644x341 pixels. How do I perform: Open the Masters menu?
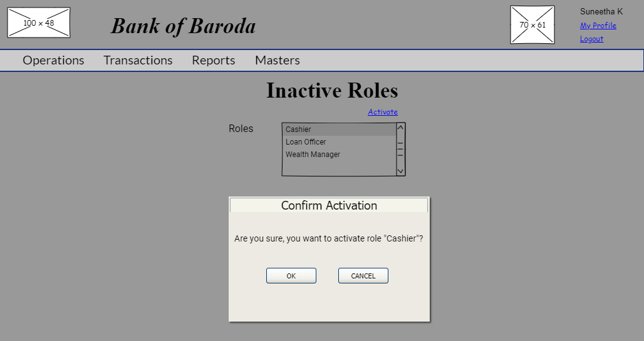pyautogui.click(x=278, y=60)
